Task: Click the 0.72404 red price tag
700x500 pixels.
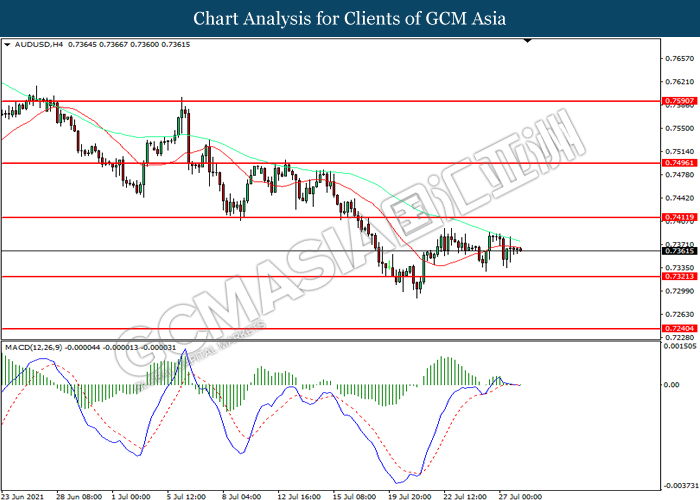Action: 678,328
